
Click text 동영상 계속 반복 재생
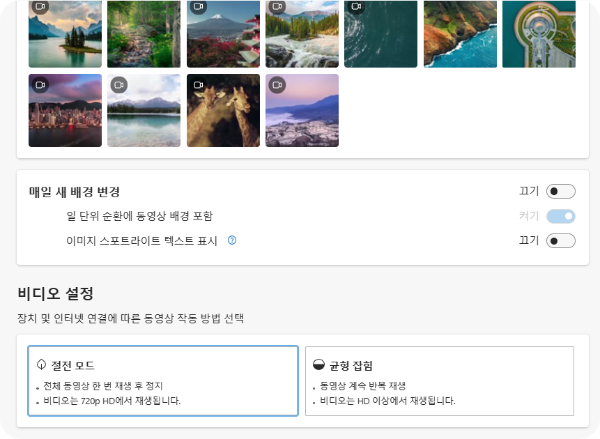point(363,386)
